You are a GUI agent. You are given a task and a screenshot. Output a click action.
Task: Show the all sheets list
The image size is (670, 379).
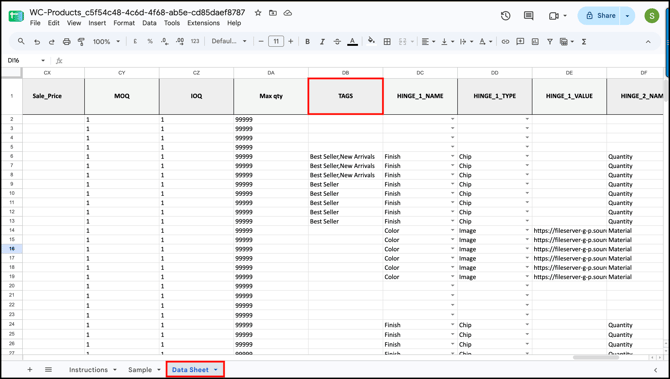tap(48, 370)
